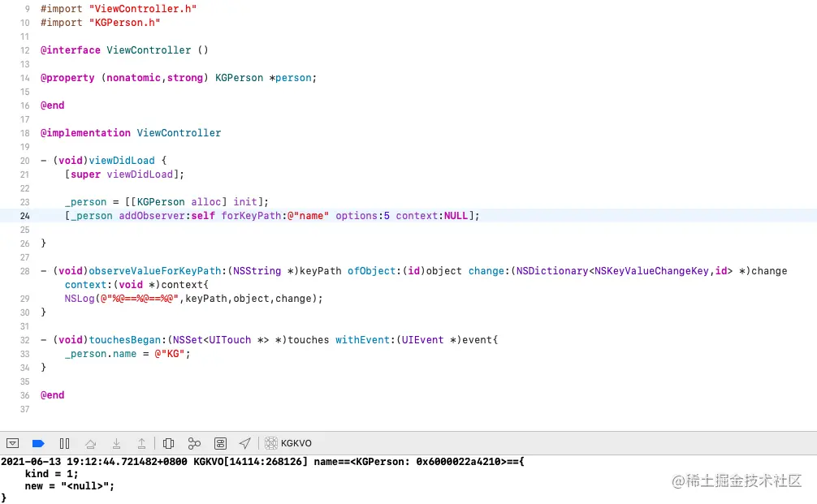Click the viewDidLoad method name on line 20
Screen dimensions: 817x504
(x=122, y=161)
